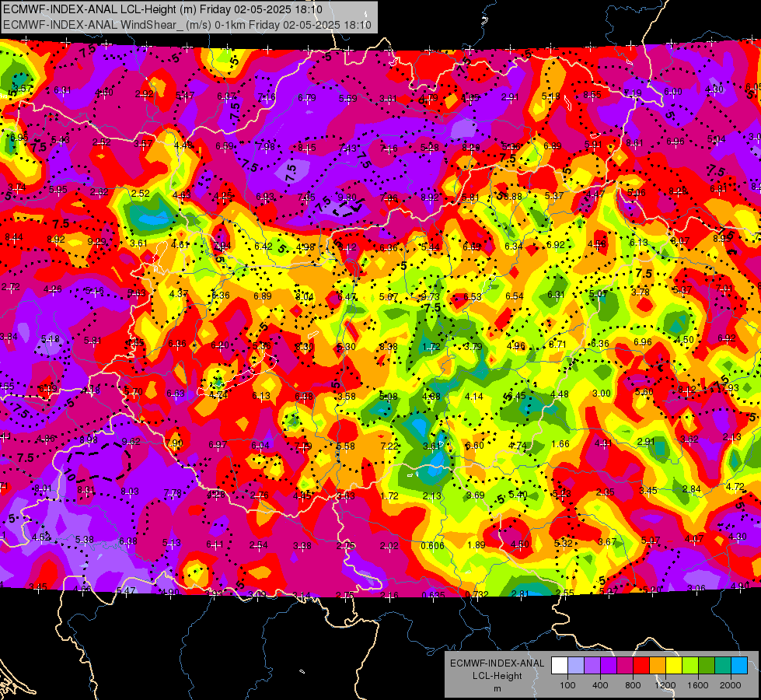761x700 pixels.
Task: Click the red legend swatch
Action: [641, 665]
